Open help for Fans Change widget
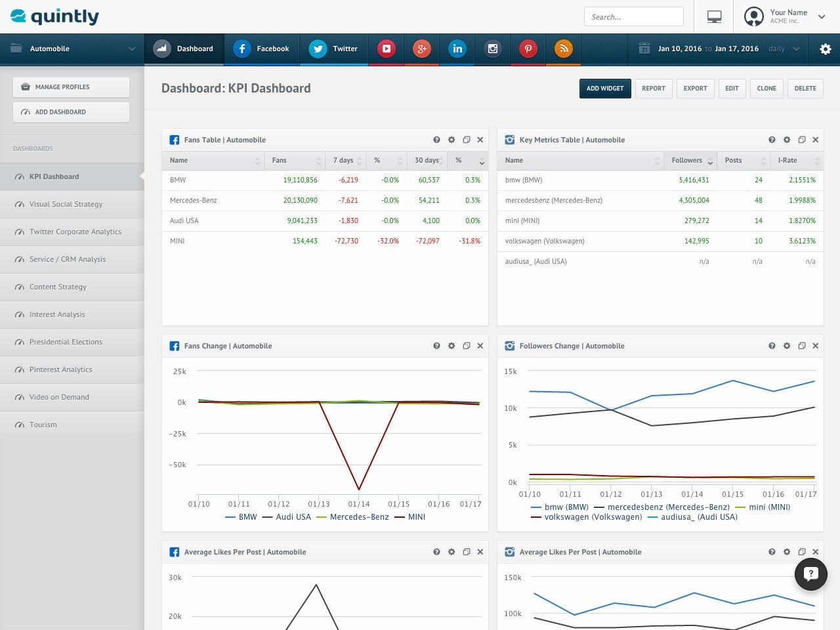Screen dimensions: 840x630 tap(436, 346)
